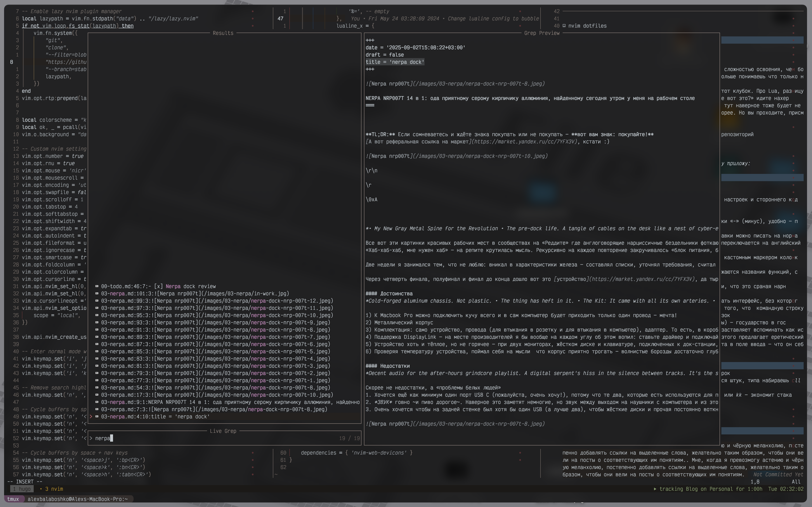Click the highlighted 'title = nerpa dock' preview line

pos(395,62)
